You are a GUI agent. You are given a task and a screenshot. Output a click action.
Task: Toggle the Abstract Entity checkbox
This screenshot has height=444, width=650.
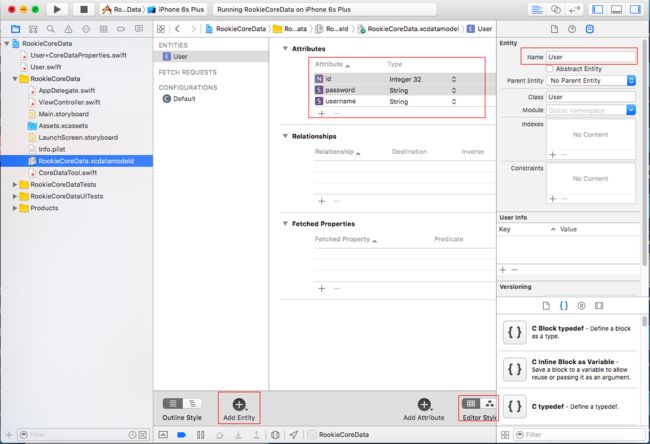click(550, 69)
